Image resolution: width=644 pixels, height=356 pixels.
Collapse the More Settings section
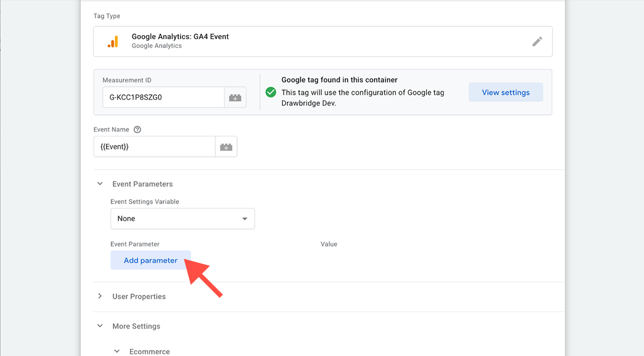pos(100,326)
